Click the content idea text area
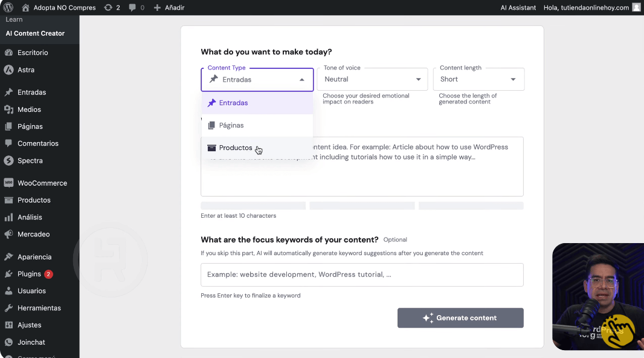This screenshot has width=644, height=358. [362, 166]
